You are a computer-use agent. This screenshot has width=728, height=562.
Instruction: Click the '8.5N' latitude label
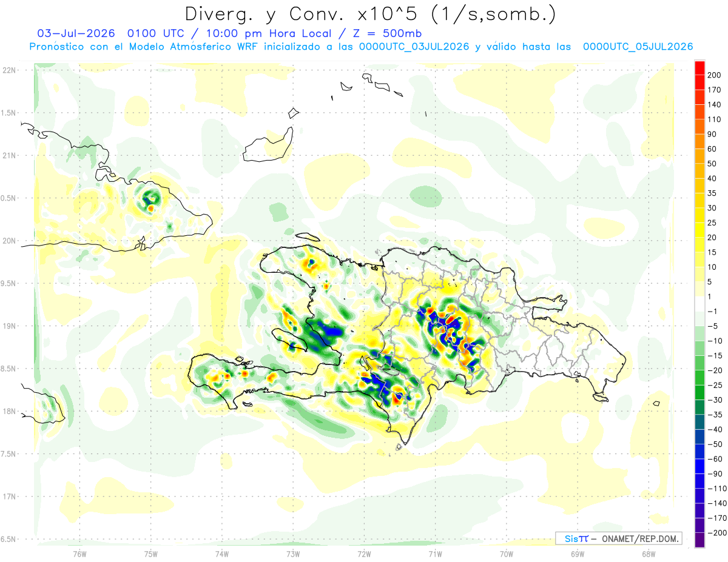click(x=8, y=369)
